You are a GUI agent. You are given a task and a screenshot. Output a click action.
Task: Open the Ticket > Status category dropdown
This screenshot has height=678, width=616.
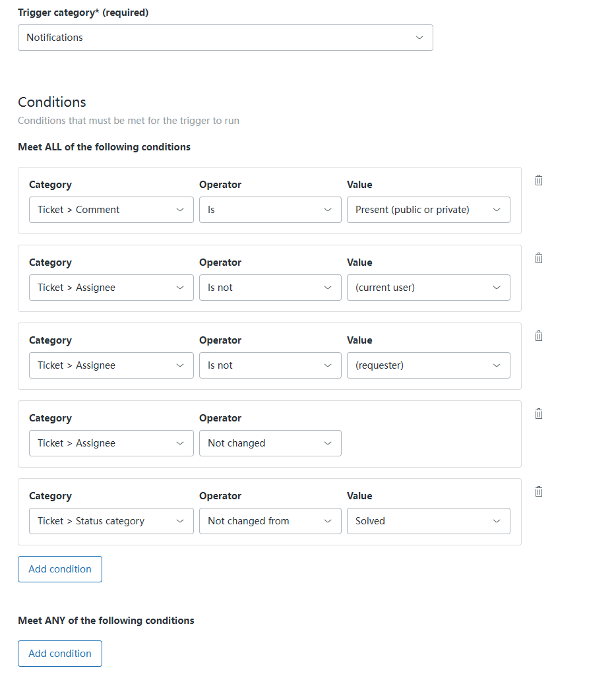point(111,521)
